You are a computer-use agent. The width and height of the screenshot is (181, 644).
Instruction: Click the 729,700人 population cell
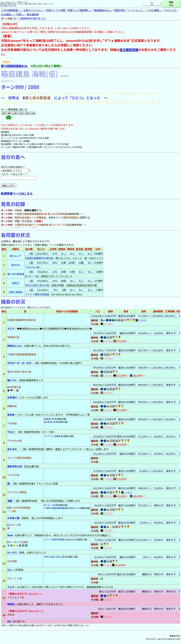(x=97, y=333)
